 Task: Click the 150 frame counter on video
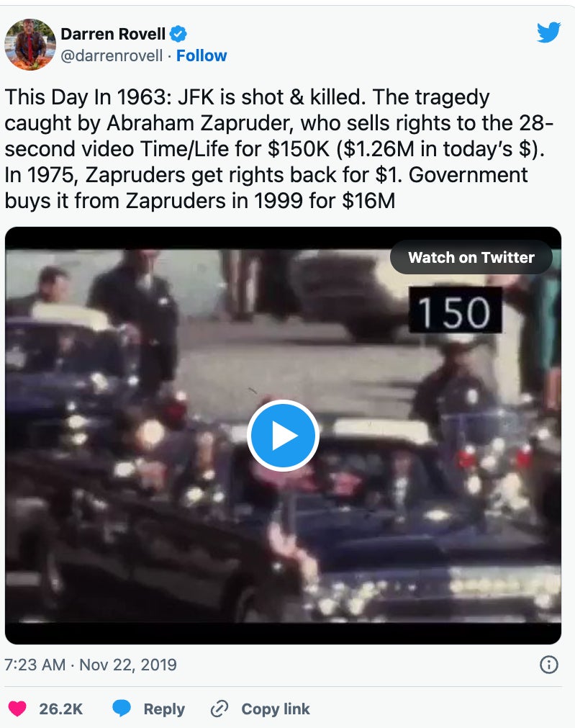[x=455, y=310]
